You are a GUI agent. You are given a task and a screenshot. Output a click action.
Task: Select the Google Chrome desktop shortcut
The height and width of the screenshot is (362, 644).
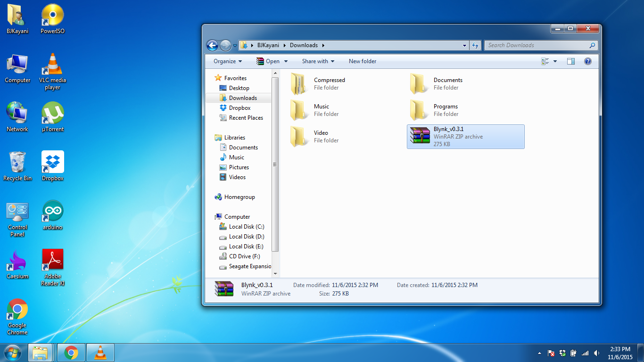(x=17, y=317)
